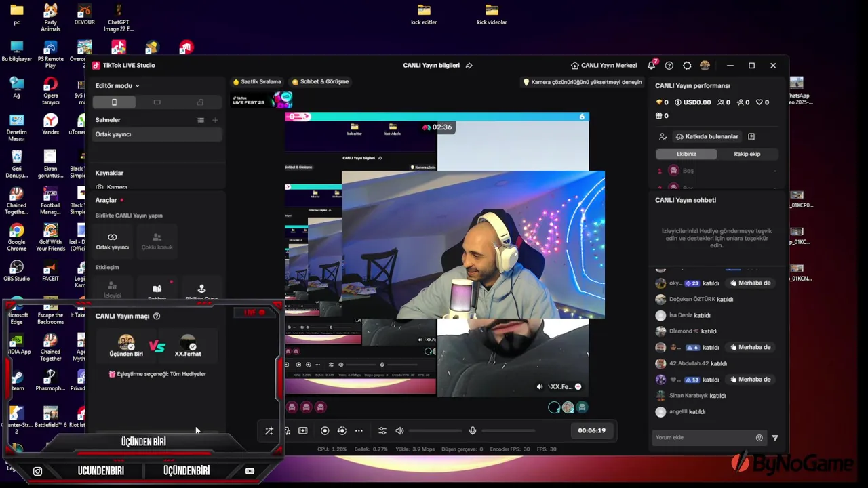Open audio mixer settings sliders icon
This screenshot has height=488, width=868.
[382, 431]
